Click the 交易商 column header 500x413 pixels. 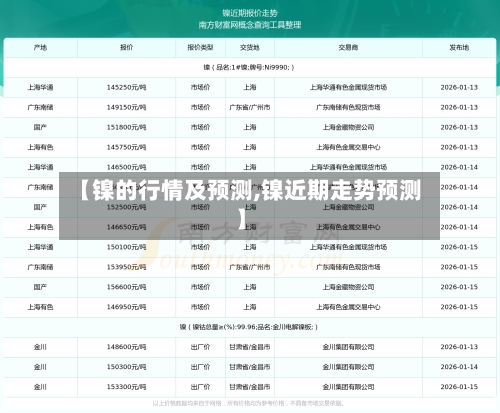tap(348, 48)
